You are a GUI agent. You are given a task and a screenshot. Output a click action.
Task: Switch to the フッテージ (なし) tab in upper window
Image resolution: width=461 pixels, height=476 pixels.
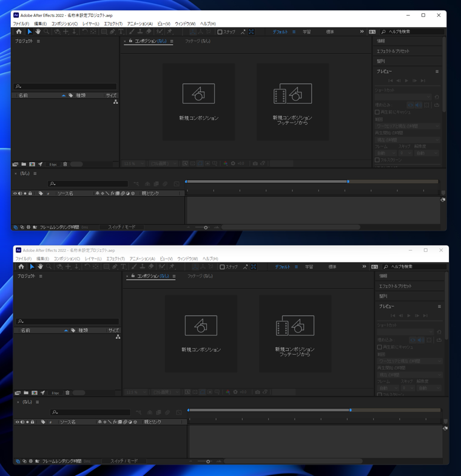(x=198, y=41)
